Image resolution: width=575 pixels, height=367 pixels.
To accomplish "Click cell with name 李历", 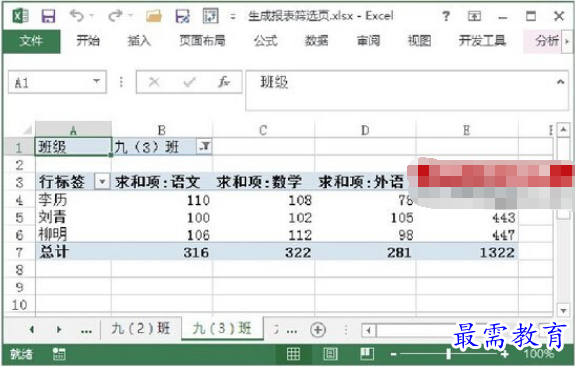I will pyautogui.click(x=73, y=200).
